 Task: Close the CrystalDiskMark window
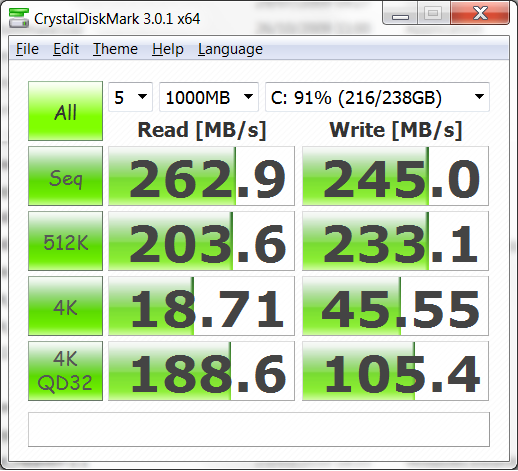point(480,13)
